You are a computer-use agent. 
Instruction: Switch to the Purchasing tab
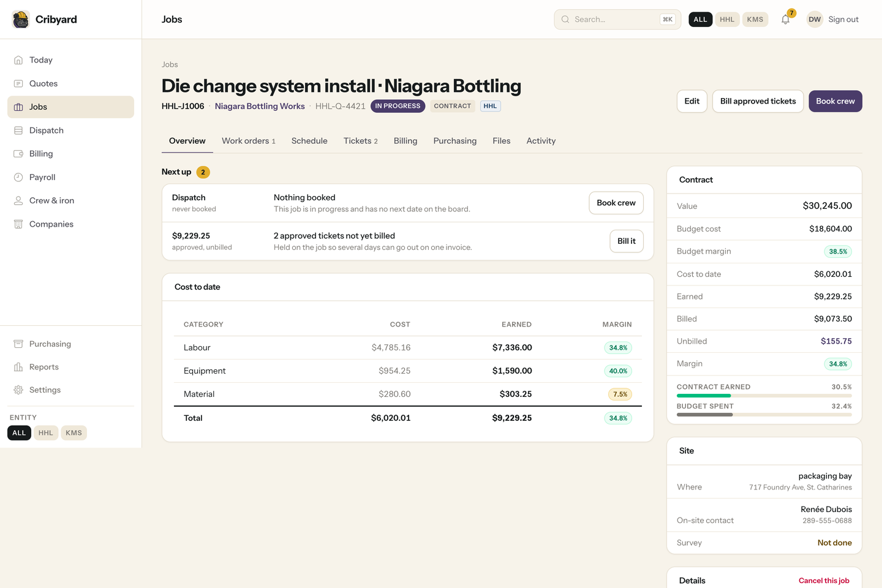[x=455, y=141]
